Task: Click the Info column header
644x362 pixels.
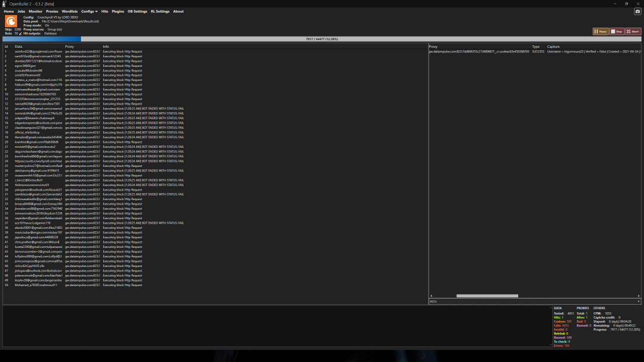Action: [106, 46]
